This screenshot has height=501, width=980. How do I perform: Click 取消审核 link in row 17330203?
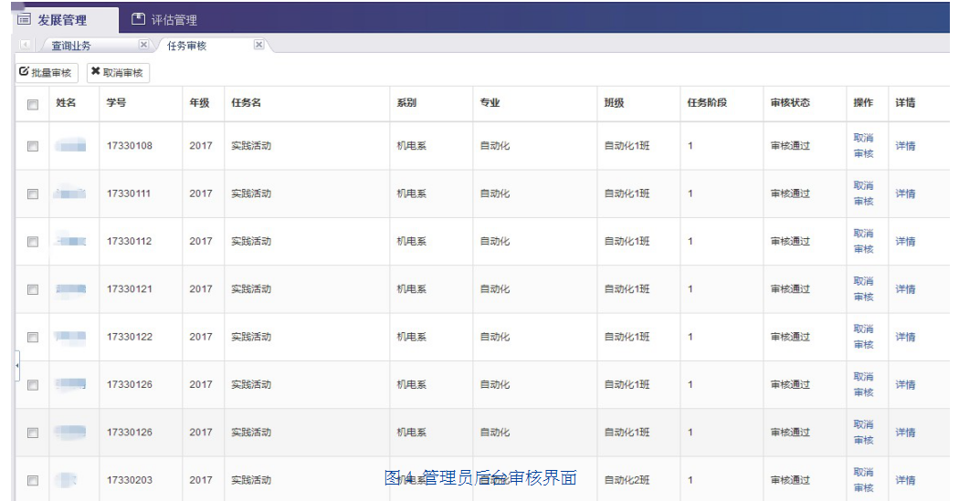click(864, 480)
